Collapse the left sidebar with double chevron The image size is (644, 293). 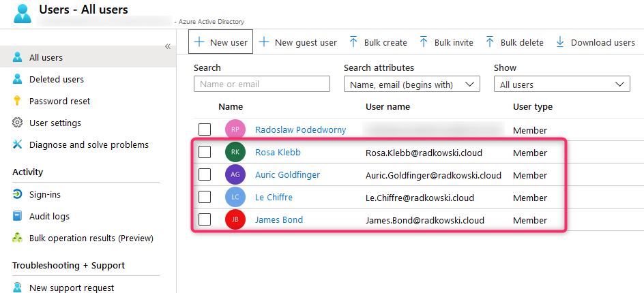point(168,46)
